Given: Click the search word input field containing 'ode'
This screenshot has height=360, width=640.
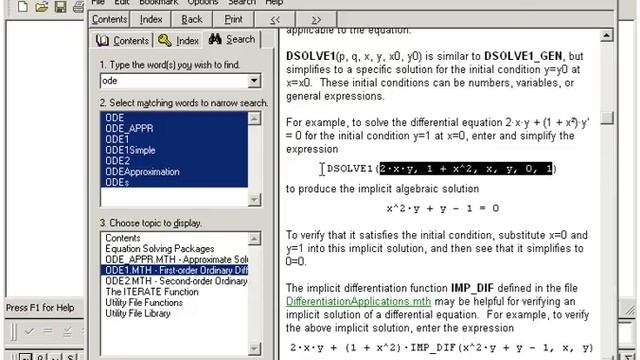Looking at the screenshot, I should coord(174,81).
